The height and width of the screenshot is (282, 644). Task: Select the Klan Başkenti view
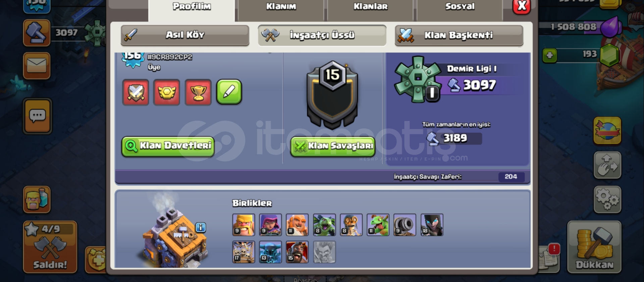pyautogui.click(x=459, y=35)
